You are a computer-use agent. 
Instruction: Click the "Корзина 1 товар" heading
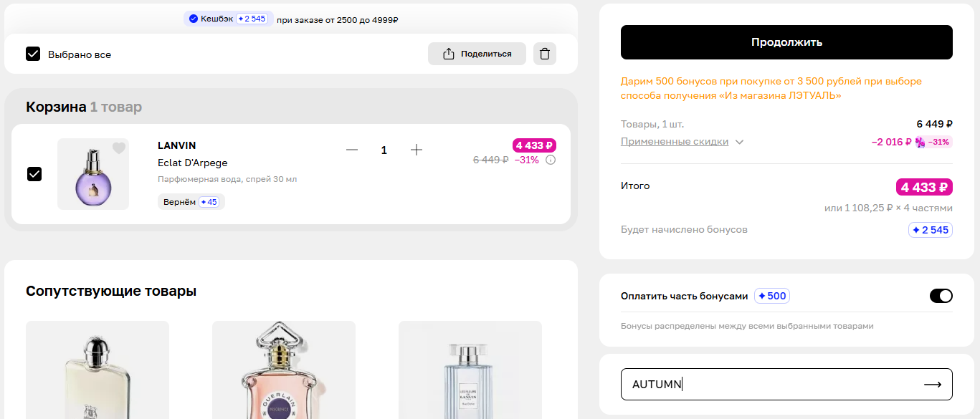pos(84,107)
